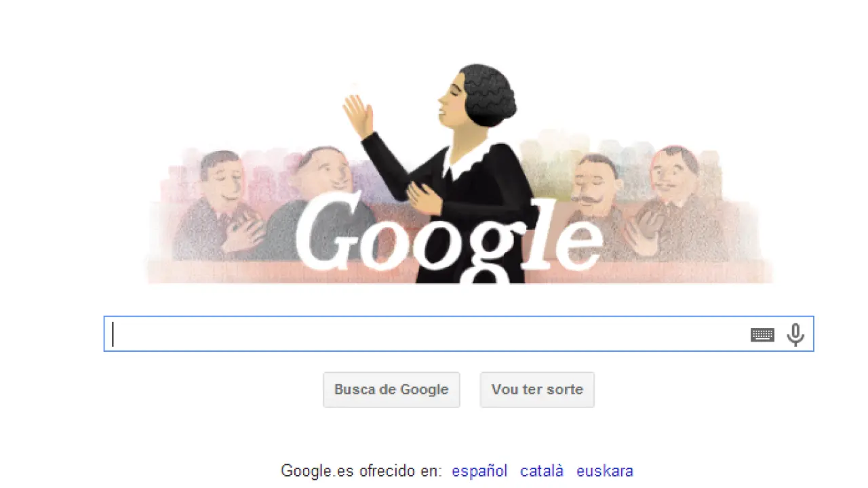The image size is (868, 488).
Task: Click the Google.es ofrecido en text
Action: pyautogui.click(x=361, y=471)
